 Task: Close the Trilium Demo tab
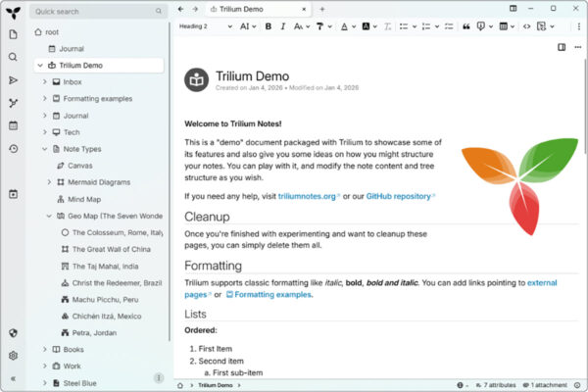click(304, 9)
